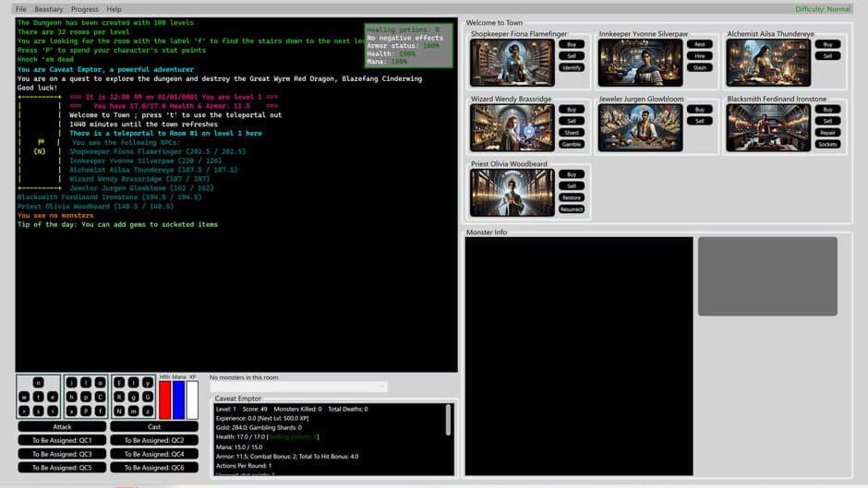Open the monster selection dropdown
The height and width of the screenshot is (488, 868).
[x=298, y=387]
